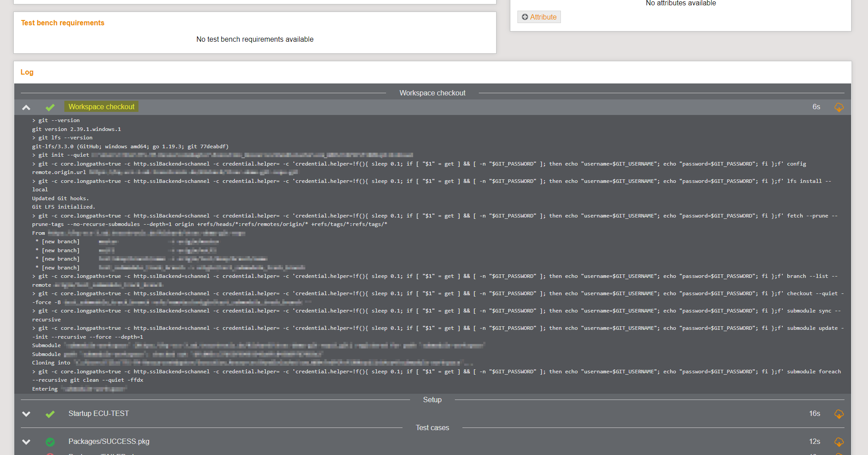868x455 pixels.
Task: Click the green checkmark beside Workspace checkout
Action: click(x=50, y=107)
